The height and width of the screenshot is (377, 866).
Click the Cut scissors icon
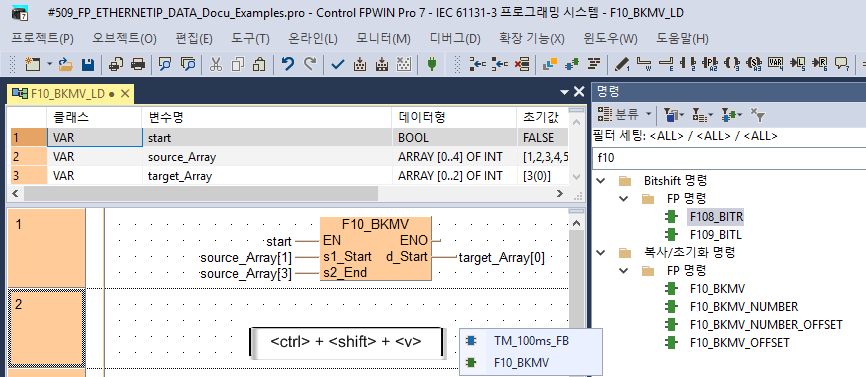point(215,64)
